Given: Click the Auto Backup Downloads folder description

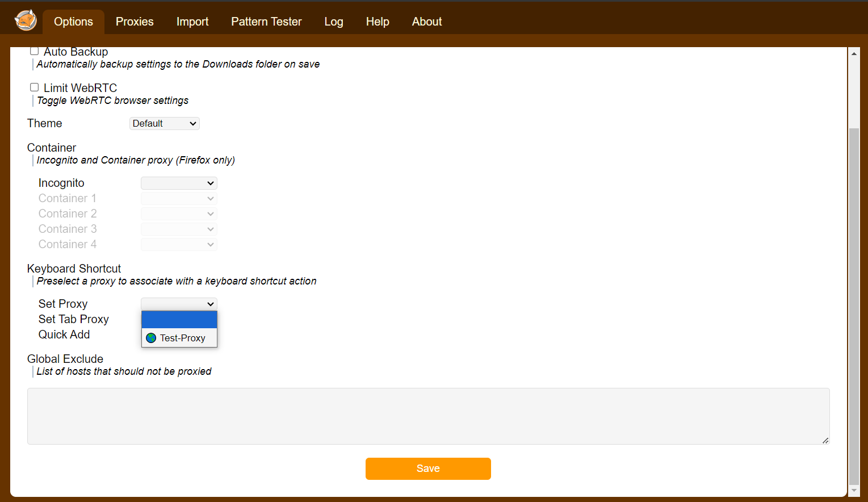Looking at the screenshot, I should 178,64.
